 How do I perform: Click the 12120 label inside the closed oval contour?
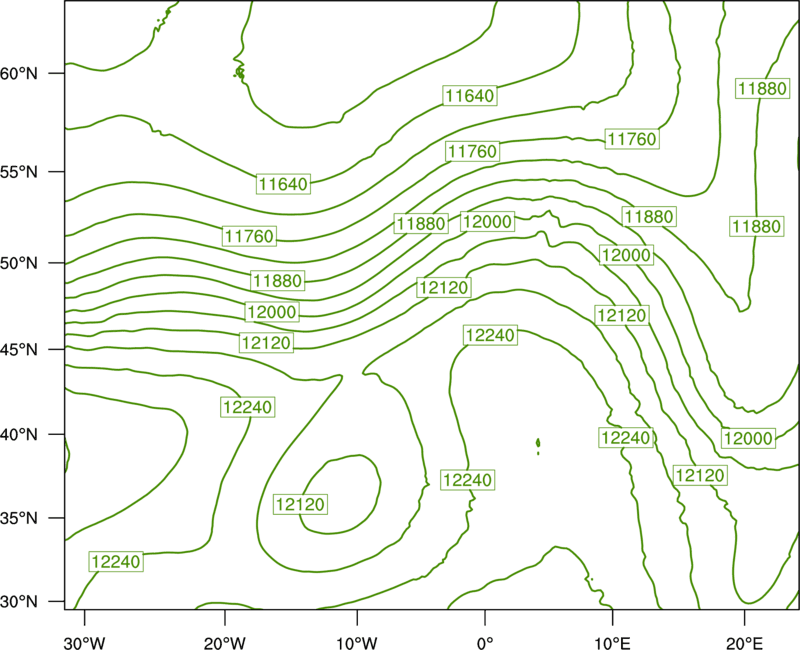tap(300, 505)
